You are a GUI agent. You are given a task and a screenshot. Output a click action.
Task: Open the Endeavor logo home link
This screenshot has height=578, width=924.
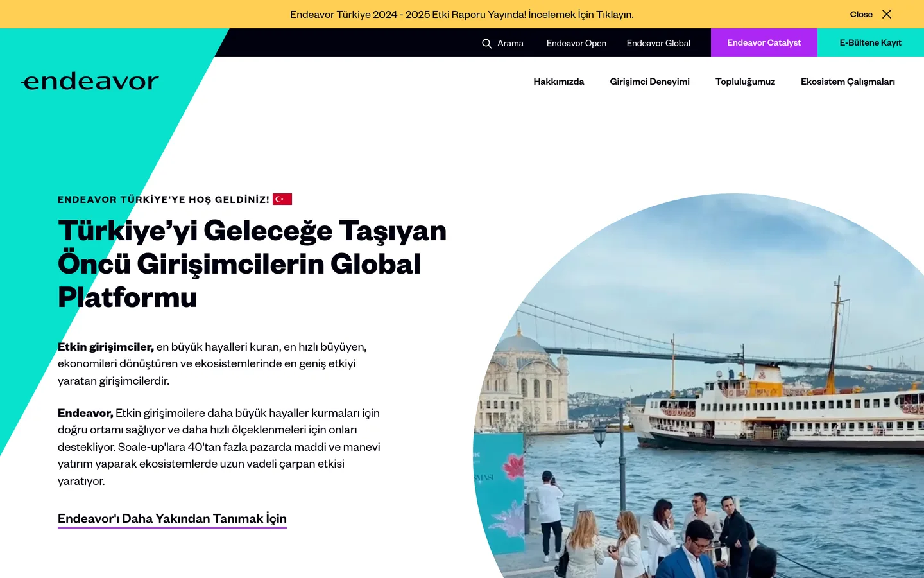pos(90,82)
